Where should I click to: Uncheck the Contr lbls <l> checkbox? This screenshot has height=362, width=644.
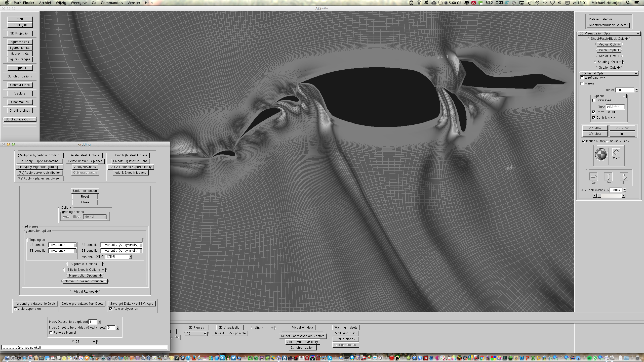[x=594, y=118]
